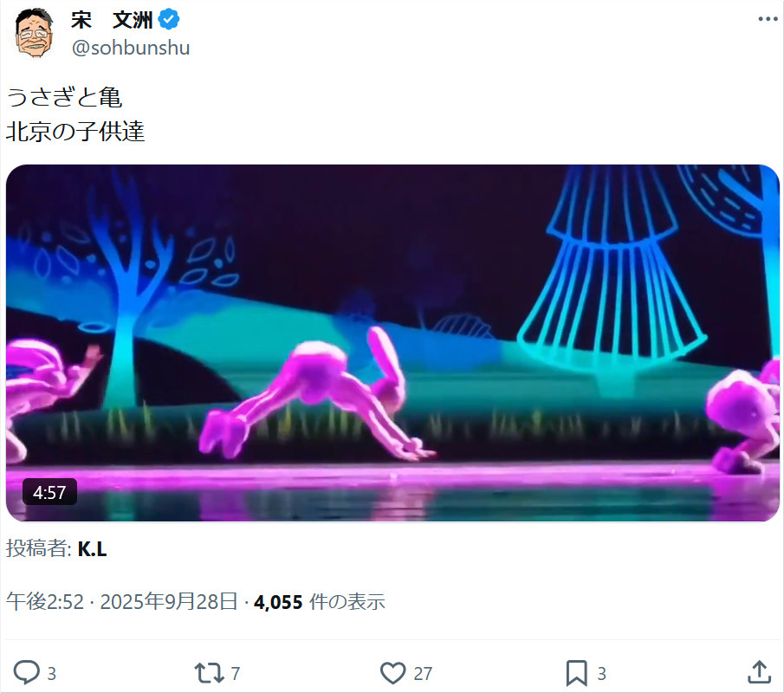Click the blue verified badge
784x693 pixels.
169,20
